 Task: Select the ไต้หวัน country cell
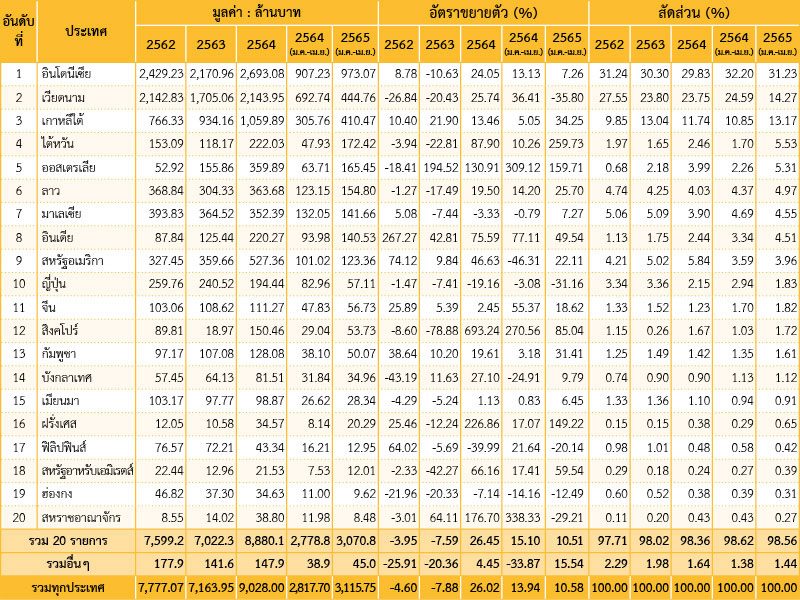pos(58,143)
